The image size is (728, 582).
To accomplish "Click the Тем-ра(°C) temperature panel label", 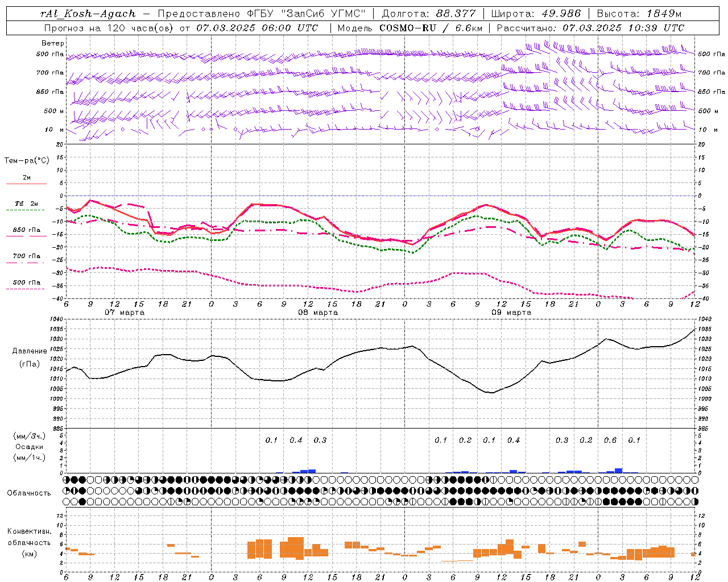I will (27, 160).
